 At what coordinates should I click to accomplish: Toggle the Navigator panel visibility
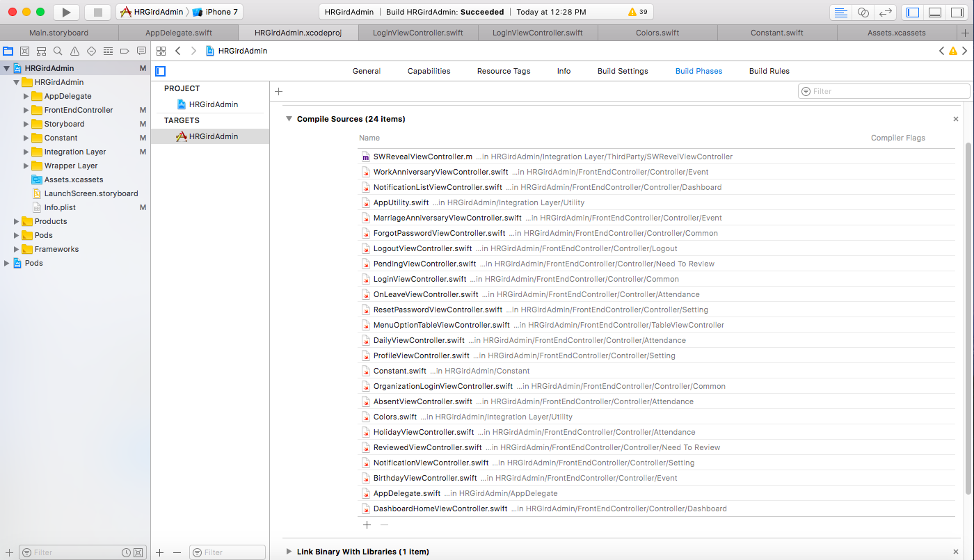click(913, 13)
